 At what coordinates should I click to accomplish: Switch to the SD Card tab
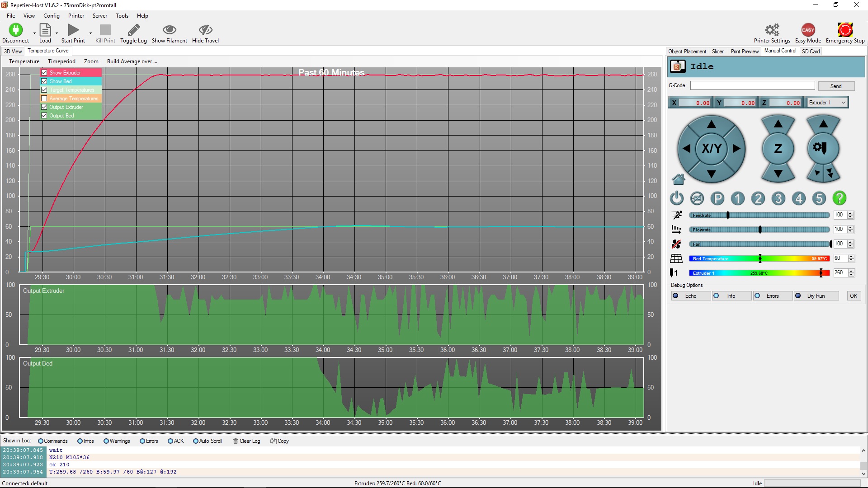point(811,52)
